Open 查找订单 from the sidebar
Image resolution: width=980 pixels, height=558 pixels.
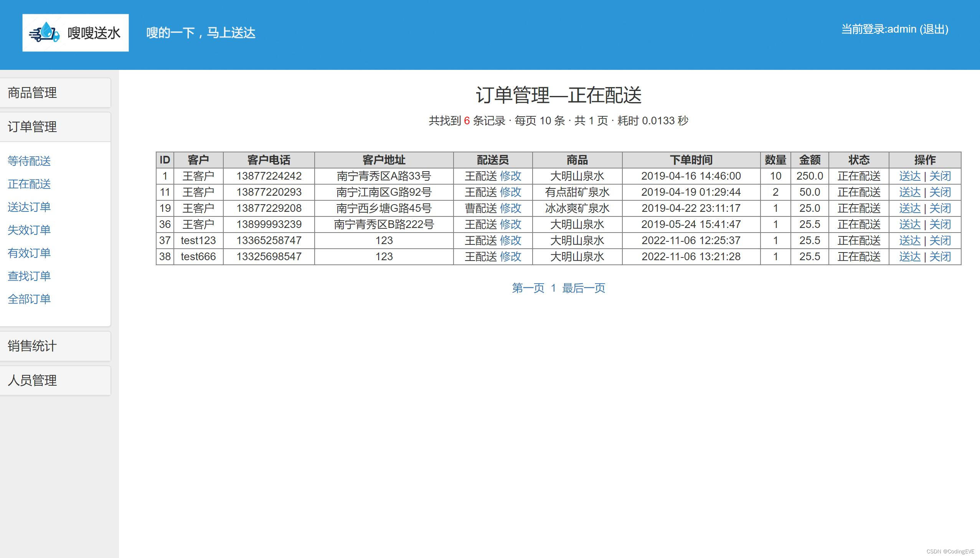(x=29, y=276)
